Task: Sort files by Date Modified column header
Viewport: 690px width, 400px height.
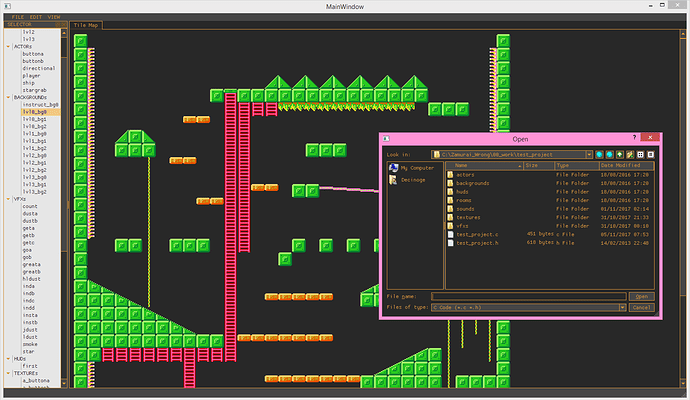Action: pos(627,165)
